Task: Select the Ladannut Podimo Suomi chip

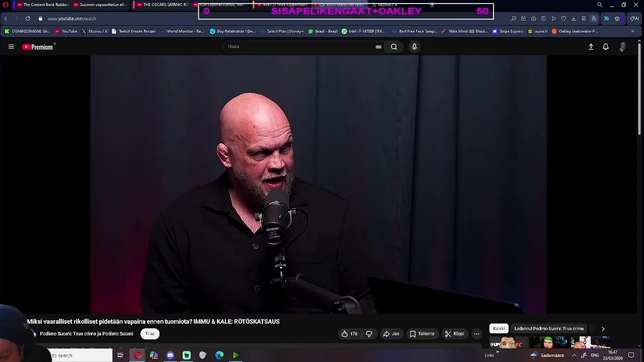Action: 549,328
